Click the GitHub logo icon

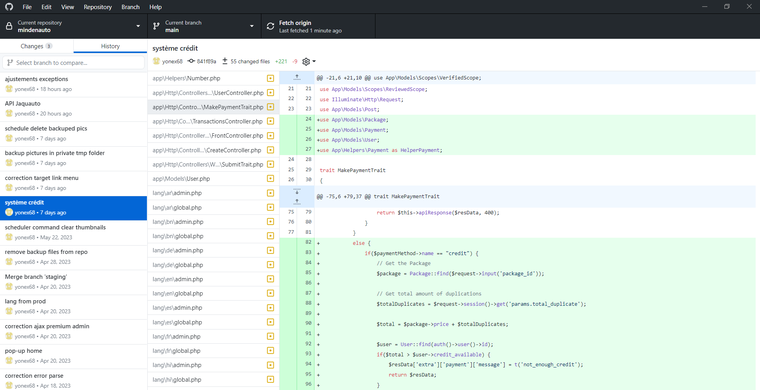[x=10, y=7]
